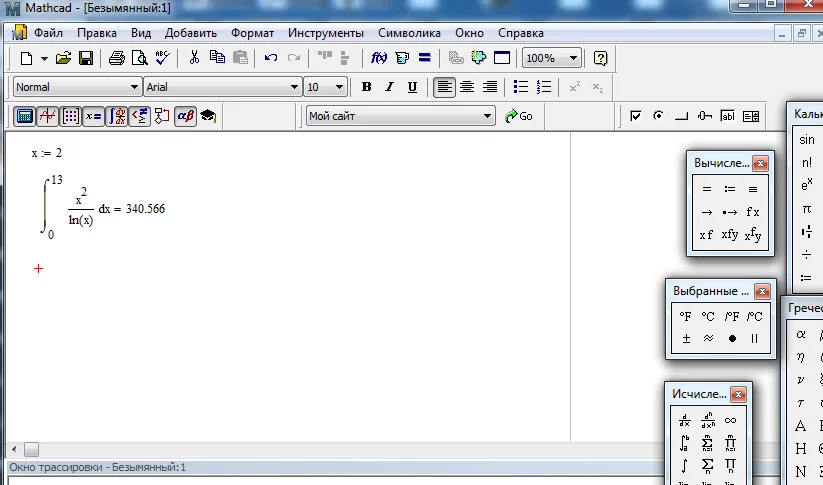Insert a function with the f(x) icon
This screenshot has height=485, width=823.
(x=378, y=58)
